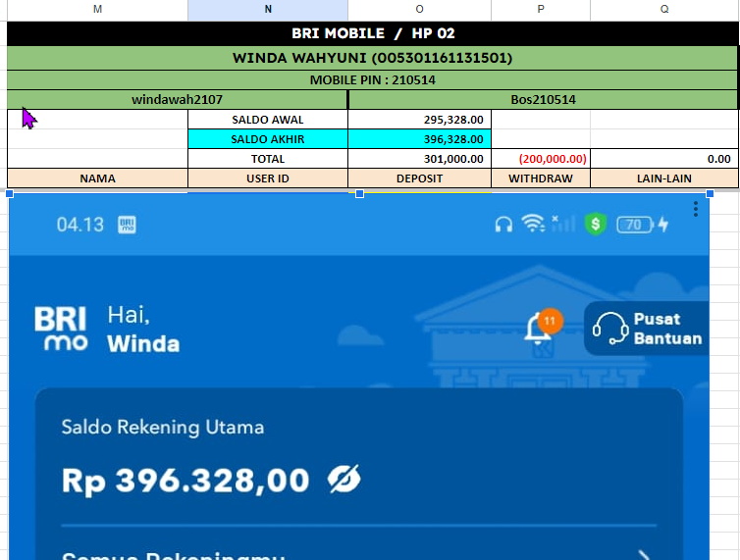Viewport: 740px width, 560px height.
Task: Select column O header
Action: (x=419, y=10)
